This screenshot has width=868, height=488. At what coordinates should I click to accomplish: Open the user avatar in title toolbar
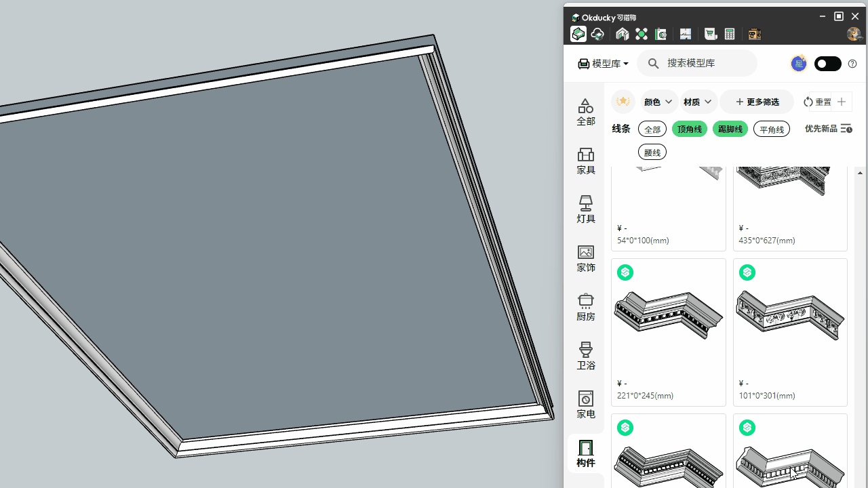click(x=854, y=34)
